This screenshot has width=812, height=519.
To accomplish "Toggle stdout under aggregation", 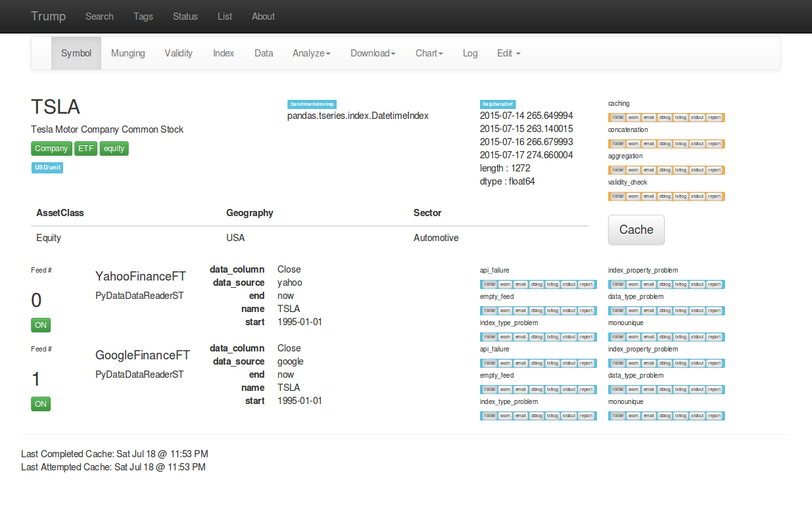I will click(x=697, y=170).
